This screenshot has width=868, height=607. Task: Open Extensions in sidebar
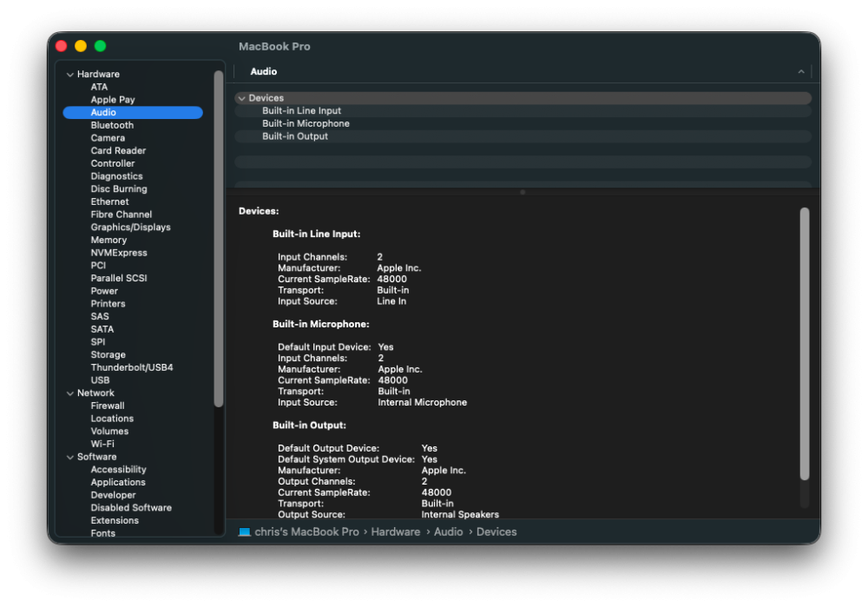[115, 521]
